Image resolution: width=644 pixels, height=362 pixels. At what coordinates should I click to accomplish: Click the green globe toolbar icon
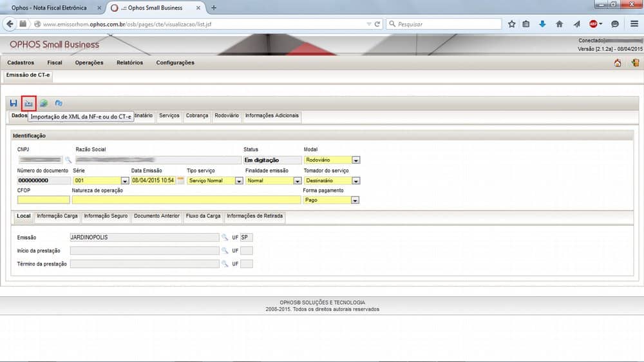[44, 103]
